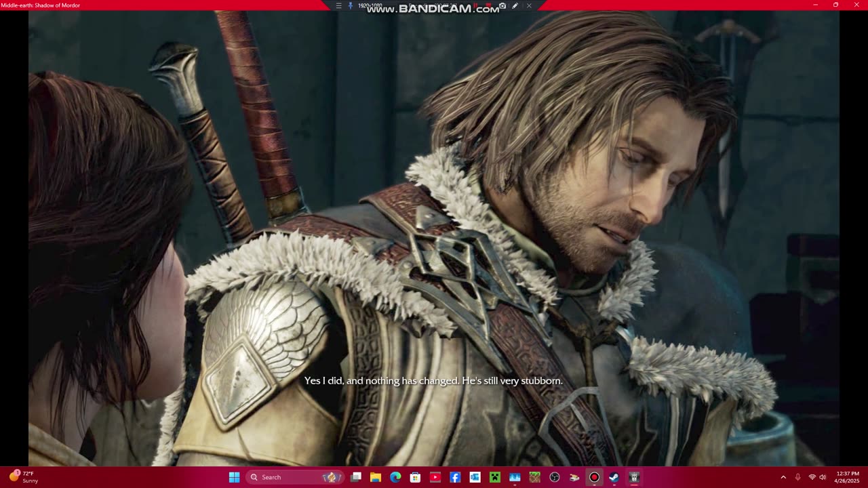
Task: Switch to Shadow of Mordor taskbar icon
Action: pos(634,477)
